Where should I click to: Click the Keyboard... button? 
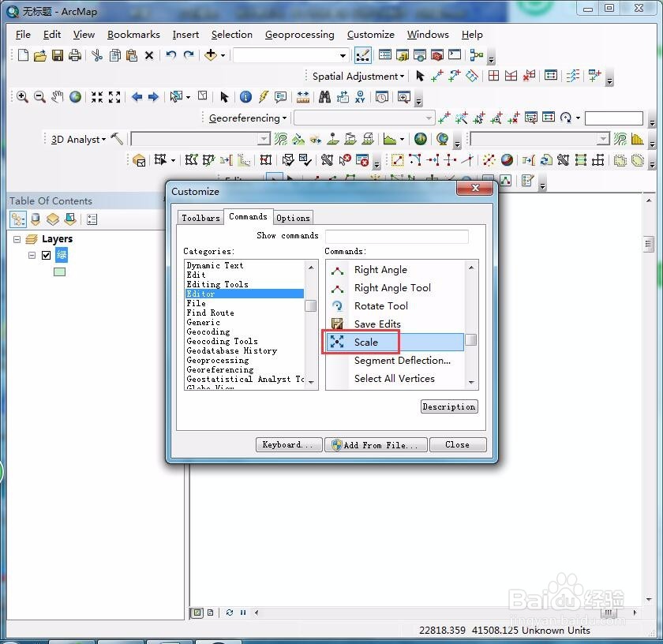tap(289, 444)
